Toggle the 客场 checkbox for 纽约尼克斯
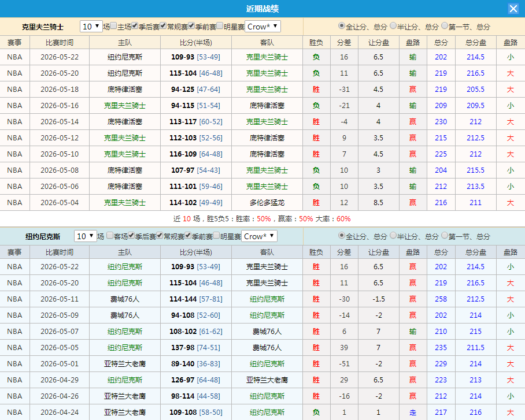Screen dimensions: 525x420 [x=110, y=236]
